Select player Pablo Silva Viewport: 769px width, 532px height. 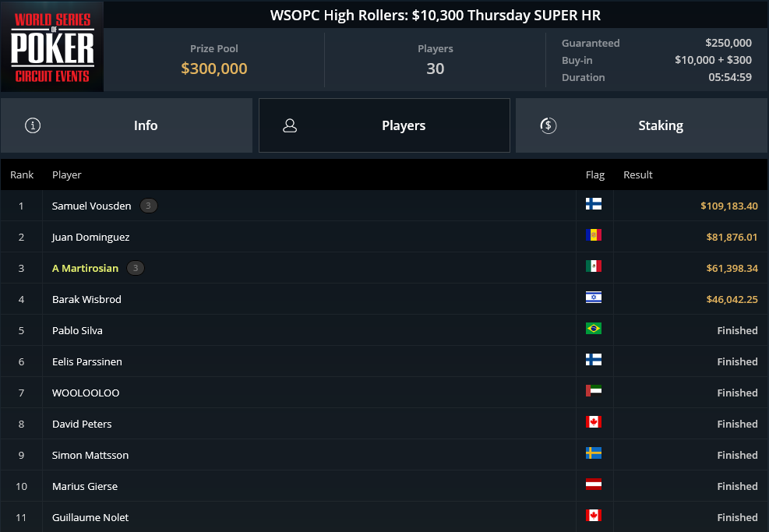point(77,330)
